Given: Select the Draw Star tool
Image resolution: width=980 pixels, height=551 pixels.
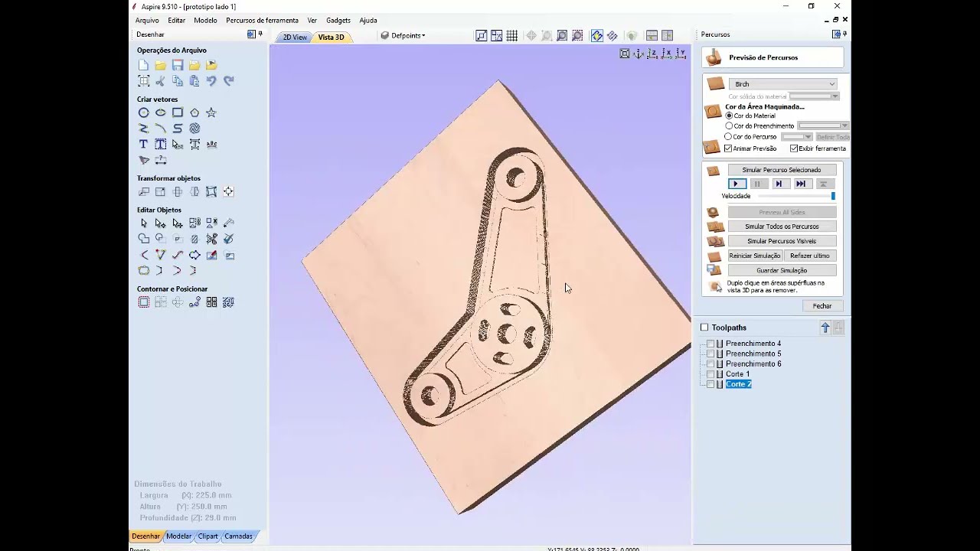Looking at the screenshot, I should coord(211,112).
